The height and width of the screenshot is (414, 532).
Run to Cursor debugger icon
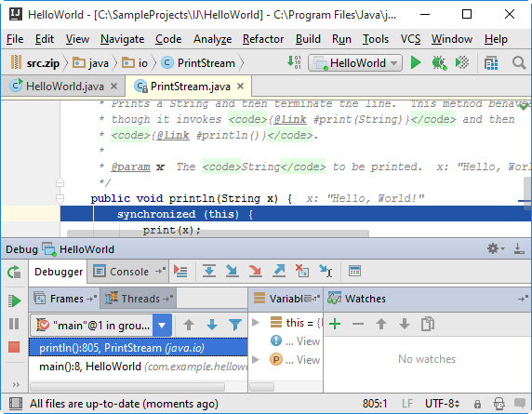point(326,271)
